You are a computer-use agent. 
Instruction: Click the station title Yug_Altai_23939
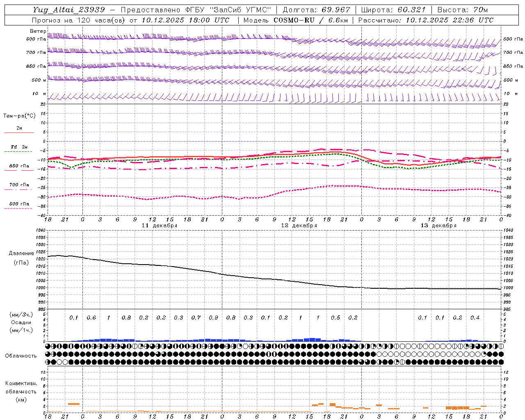tap(69, 10)
